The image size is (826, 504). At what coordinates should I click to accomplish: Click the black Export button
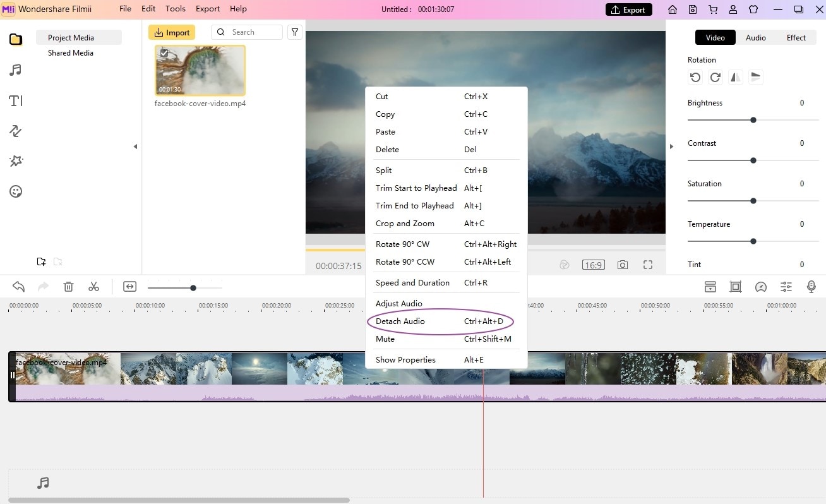628,9
